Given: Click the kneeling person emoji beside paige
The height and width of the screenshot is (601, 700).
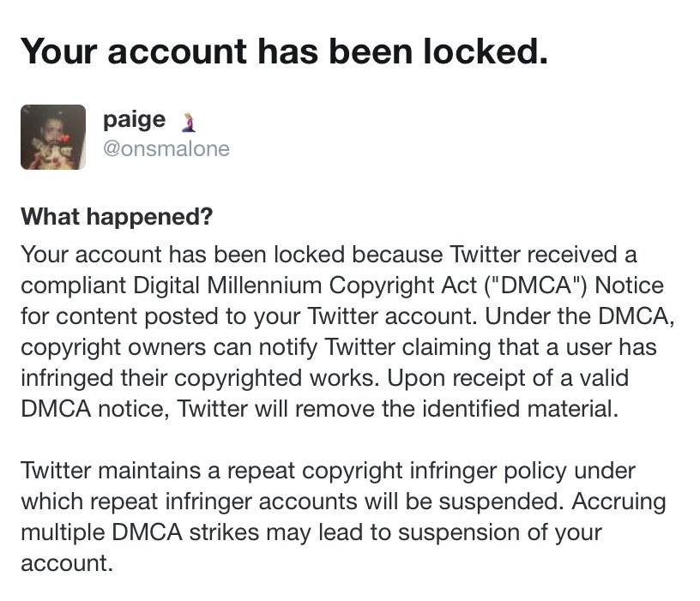Looking at the screenshot, I should click(x=189, y=123).
